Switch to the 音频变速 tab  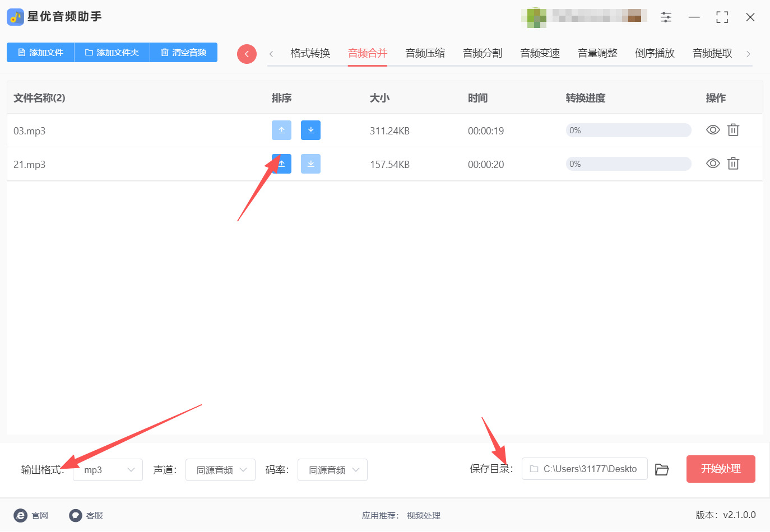(540, 53)
